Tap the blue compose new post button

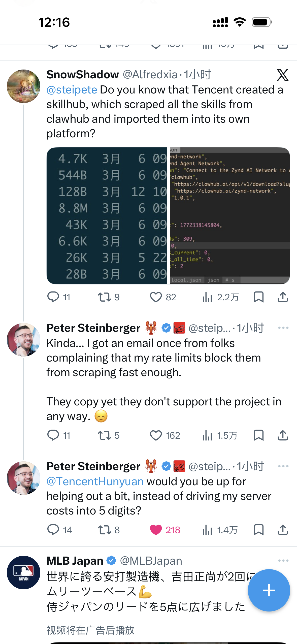point(269,590)
